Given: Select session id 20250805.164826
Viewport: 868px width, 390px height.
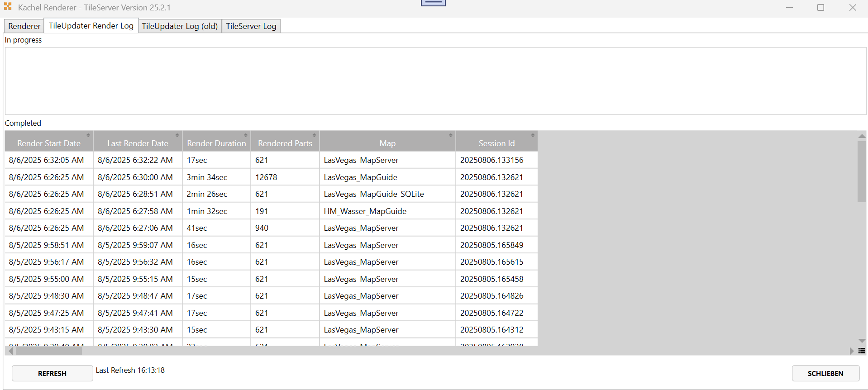Looking at the screenshot, I should (496, 296).
